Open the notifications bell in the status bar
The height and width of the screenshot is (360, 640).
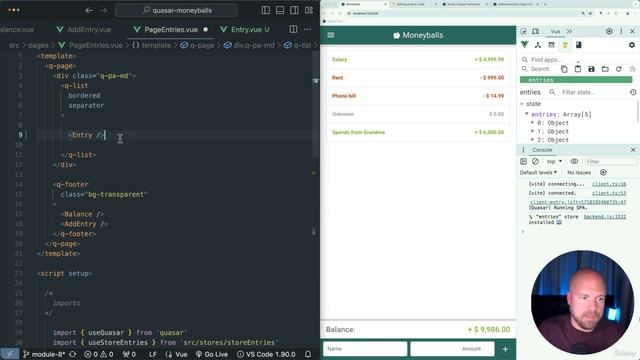point(308,354)
